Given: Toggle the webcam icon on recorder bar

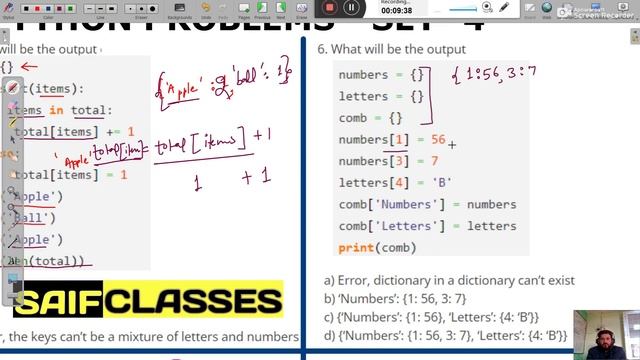Looking at the screenshot, I should point(487,7).
